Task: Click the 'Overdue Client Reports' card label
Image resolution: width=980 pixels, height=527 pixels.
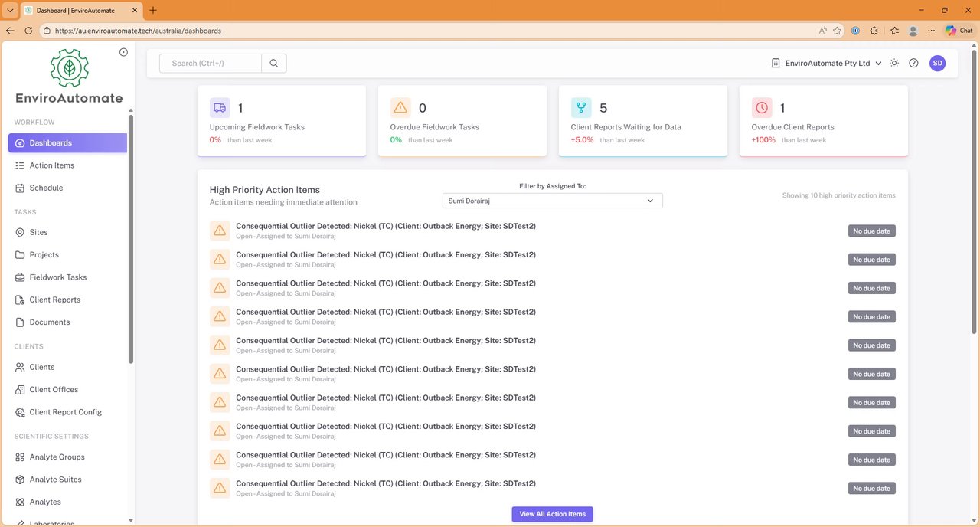Action: point(793,127)
